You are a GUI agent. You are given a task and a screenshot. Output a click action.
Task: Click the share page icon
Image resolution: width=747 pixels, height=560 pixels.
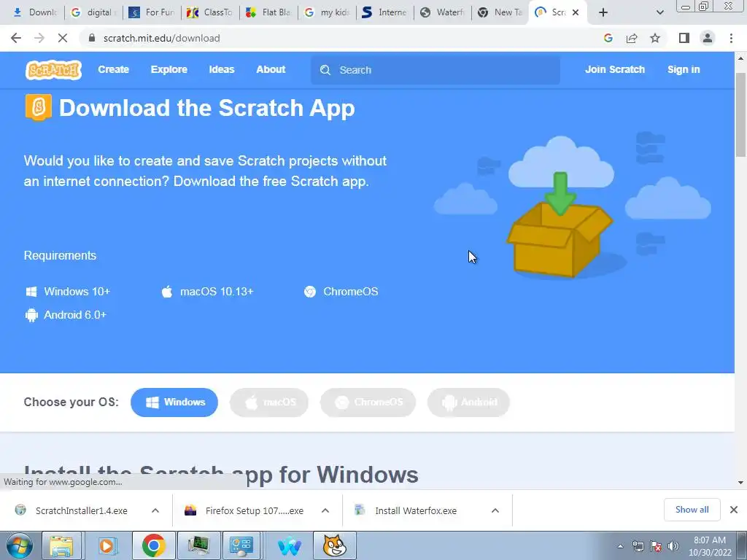[x=632, y=38]
